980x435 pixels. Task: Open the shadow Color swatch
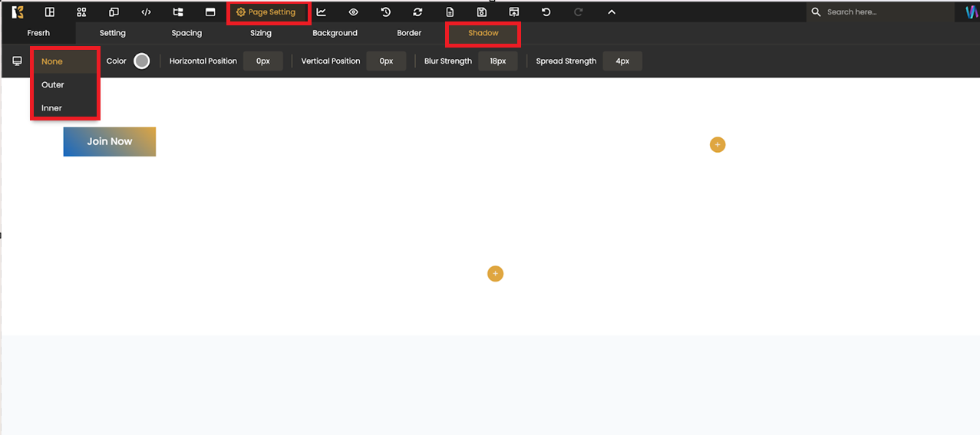click(x=142, y=61)
